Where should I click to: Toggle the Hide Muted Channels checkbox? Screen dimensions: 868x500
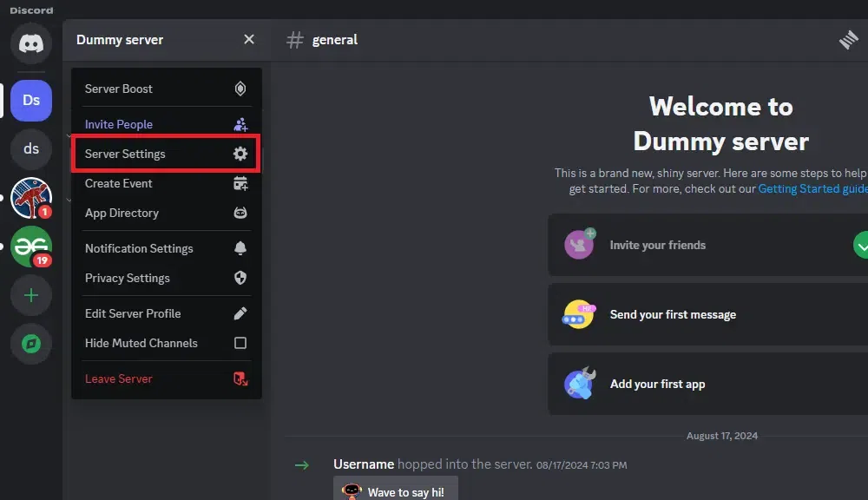click(240, 343)
